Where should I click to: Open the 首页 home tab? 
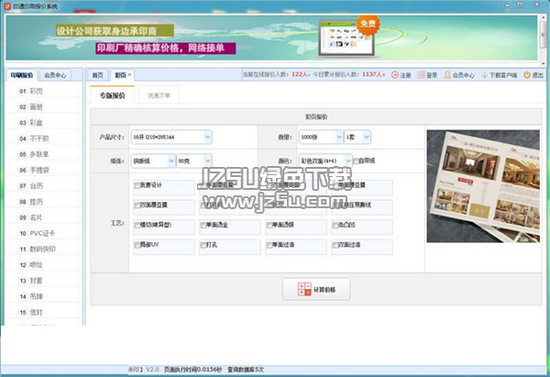click(x=98, y=75)
